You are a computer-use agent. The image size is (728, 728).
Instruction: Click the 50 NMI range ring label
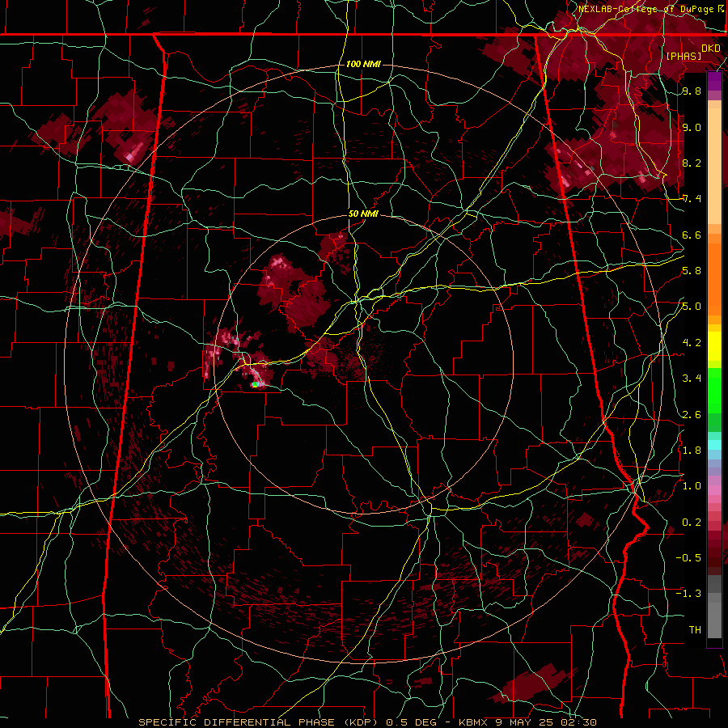point(363,214)
